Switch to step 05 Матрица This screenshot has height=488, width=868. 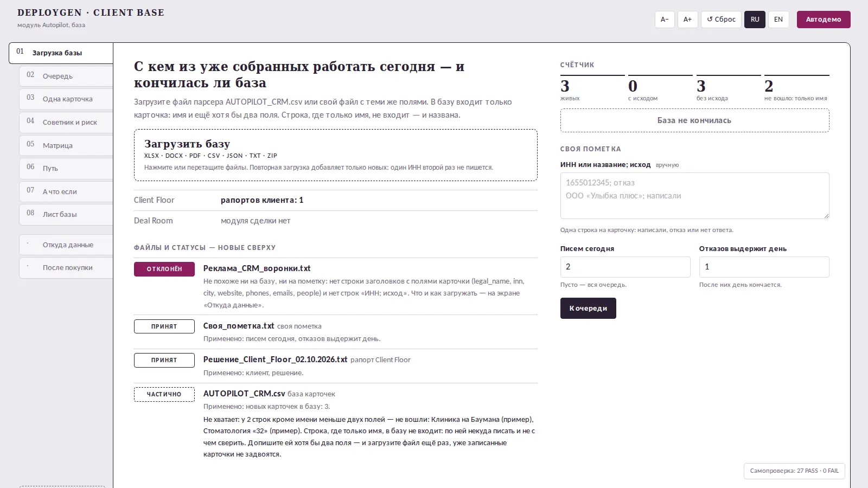(66, 145)
